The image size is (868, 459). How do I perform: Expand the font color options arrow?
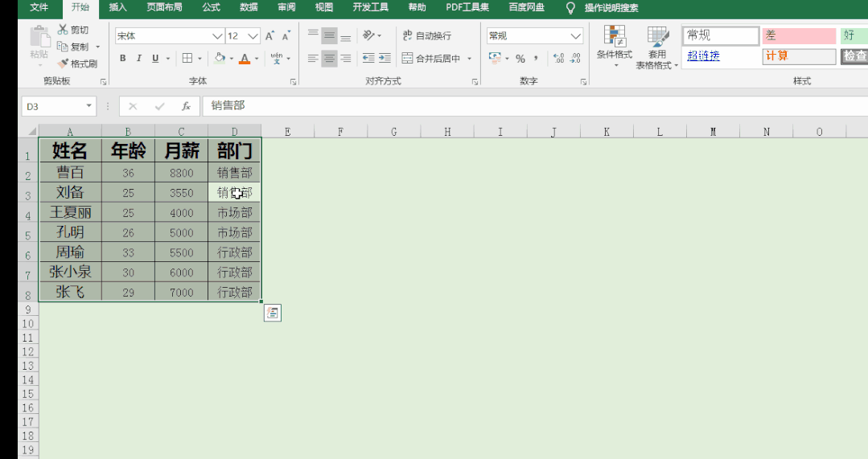pos(257,58)
